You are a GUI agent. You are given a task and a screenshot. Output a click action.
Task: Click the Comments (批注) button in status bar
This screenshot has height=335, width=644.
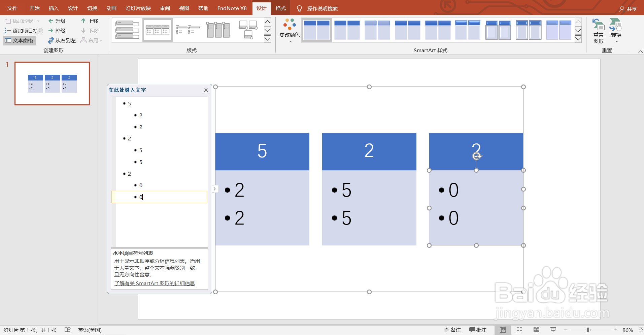coord(478,330)
